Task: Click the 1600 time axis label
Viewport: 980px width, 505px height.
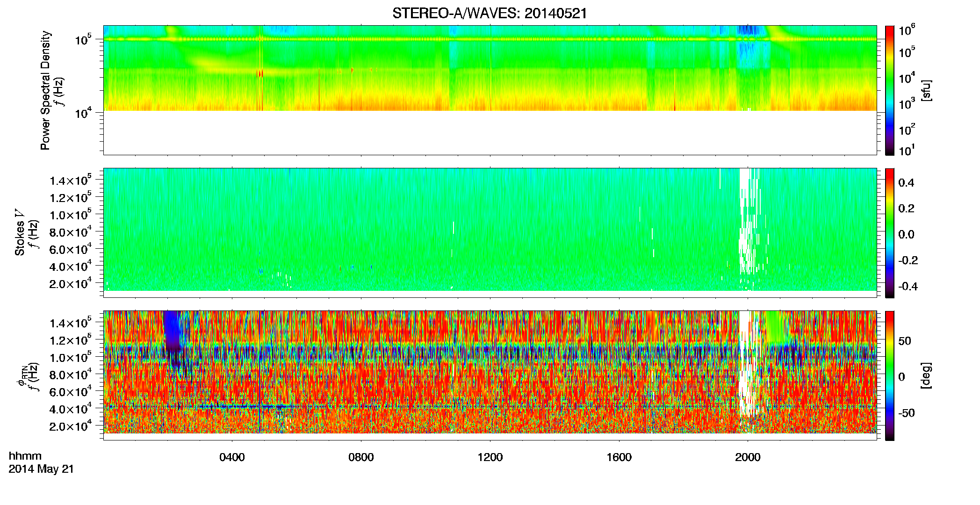Action: [x=619, y=457]
